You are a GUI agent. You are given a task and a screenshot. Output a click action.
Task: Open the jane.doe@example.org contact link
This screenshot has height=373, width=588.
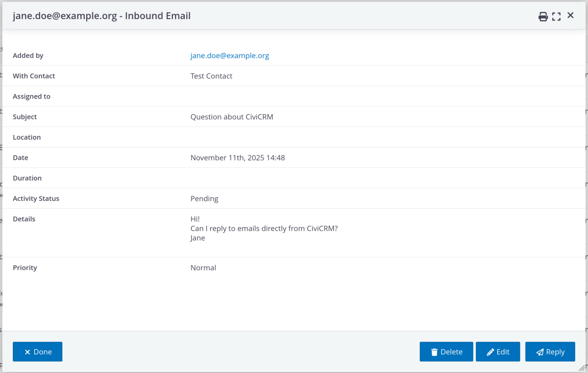pos(229,55)
